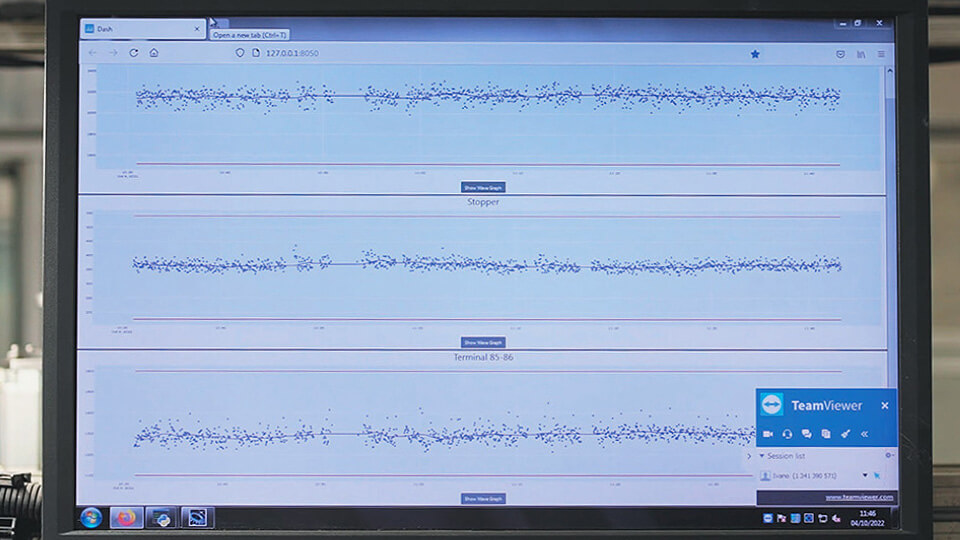Image resolution: width=960 pixels, height=540 pixels.
Task: Open the Firefox hamburger menu
Action: (x=881, y=54)
